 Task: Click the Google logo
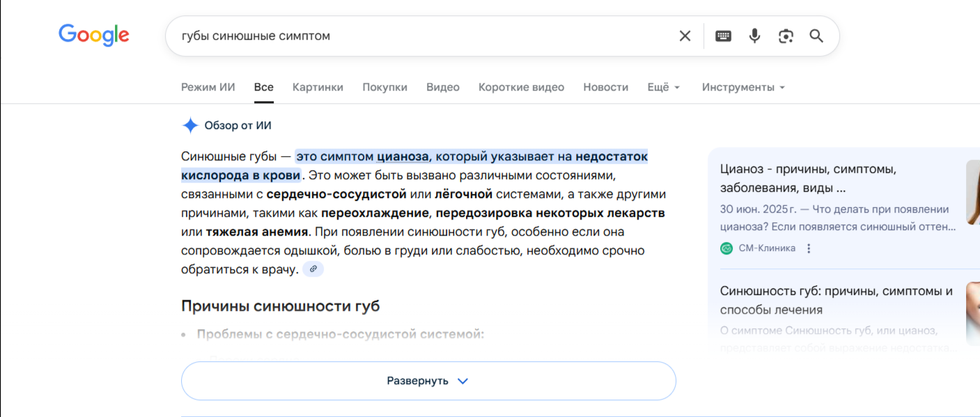pos(94,35)
